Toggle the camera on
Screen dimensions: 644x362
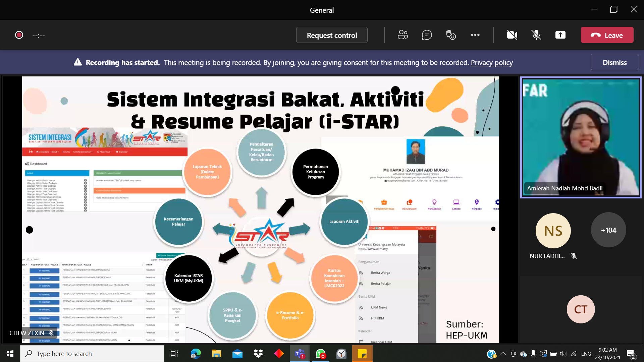(x=512, y=35)
